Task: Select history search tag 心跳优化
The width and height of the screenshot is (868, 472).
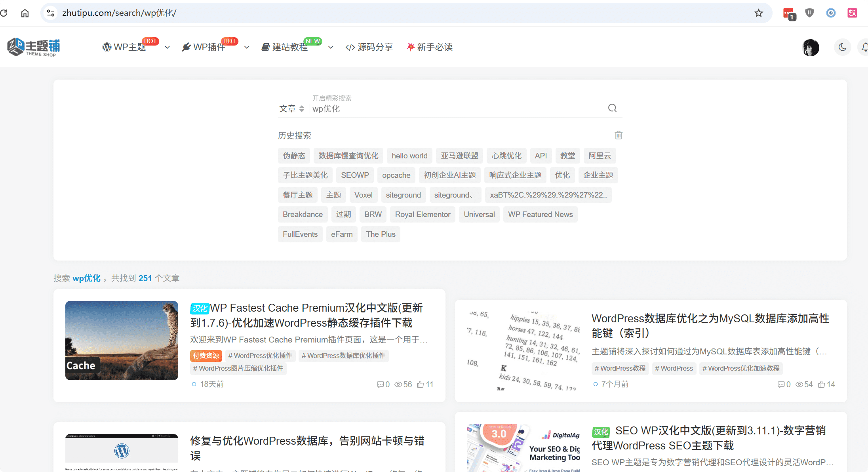Action: [506, 156]
